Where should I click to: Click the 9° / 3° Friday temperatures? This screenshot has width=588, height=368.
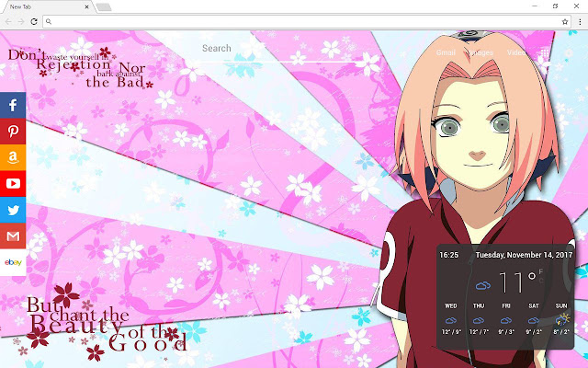(x=506, y=332)
